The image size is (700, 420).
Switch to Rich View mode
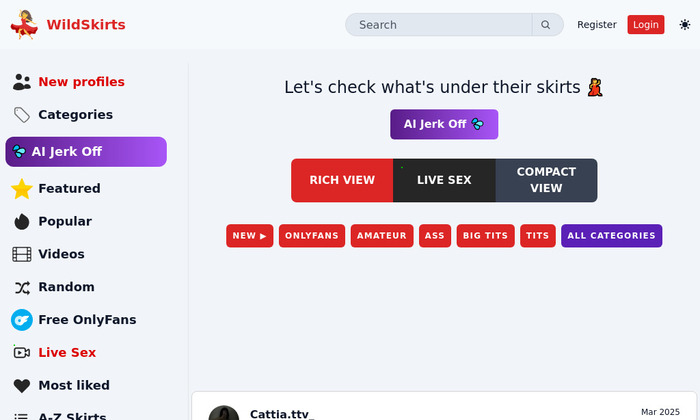(342, 180)
